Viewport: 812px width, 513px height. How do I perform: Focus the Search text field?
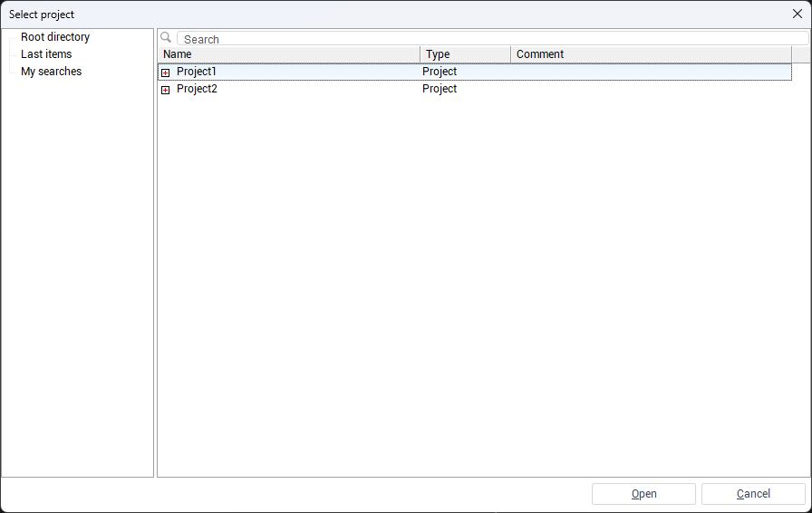[489, 39]
